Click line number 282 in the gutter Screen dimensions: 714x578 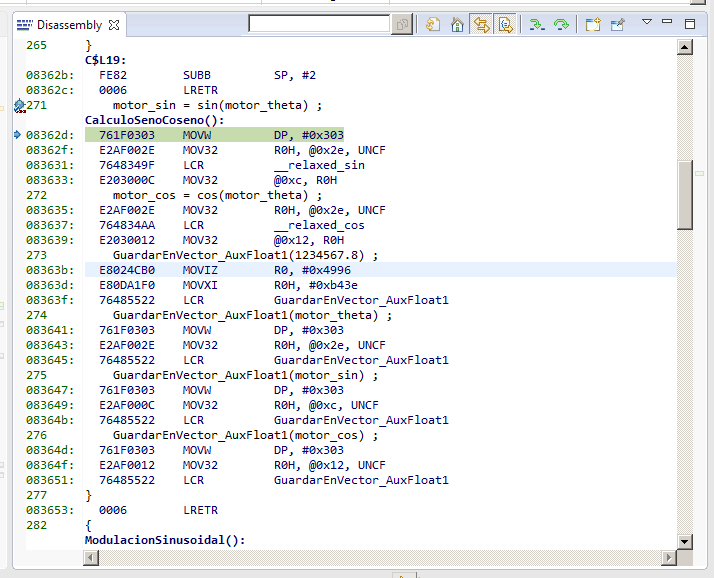(x=36, y=526)
